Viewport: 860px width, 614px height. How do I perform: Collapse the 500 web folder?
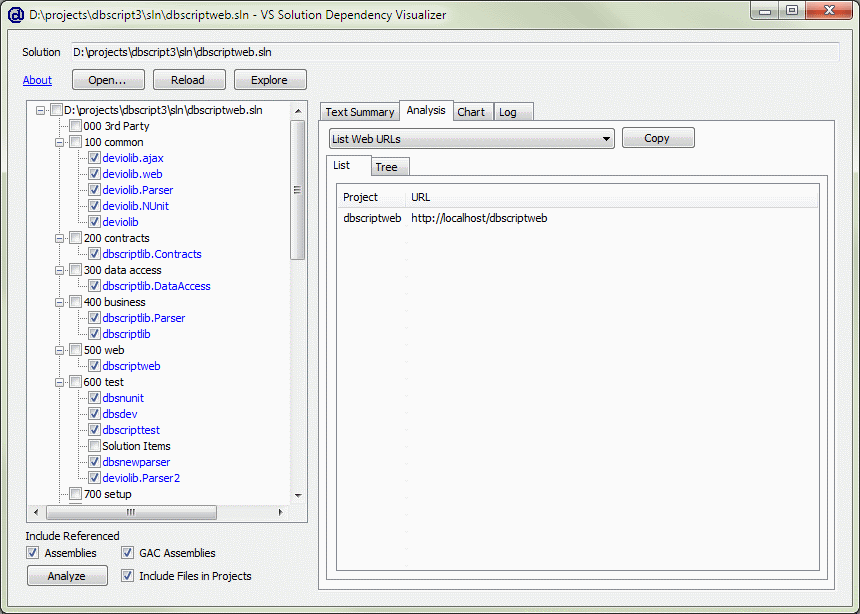point(59,350)
